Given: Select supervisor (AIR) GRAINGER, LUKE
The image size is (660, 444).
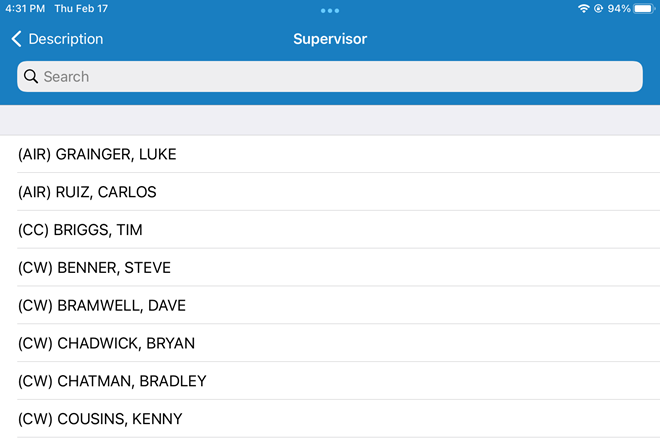Looking at the screenshot, I should coord(97,154).
